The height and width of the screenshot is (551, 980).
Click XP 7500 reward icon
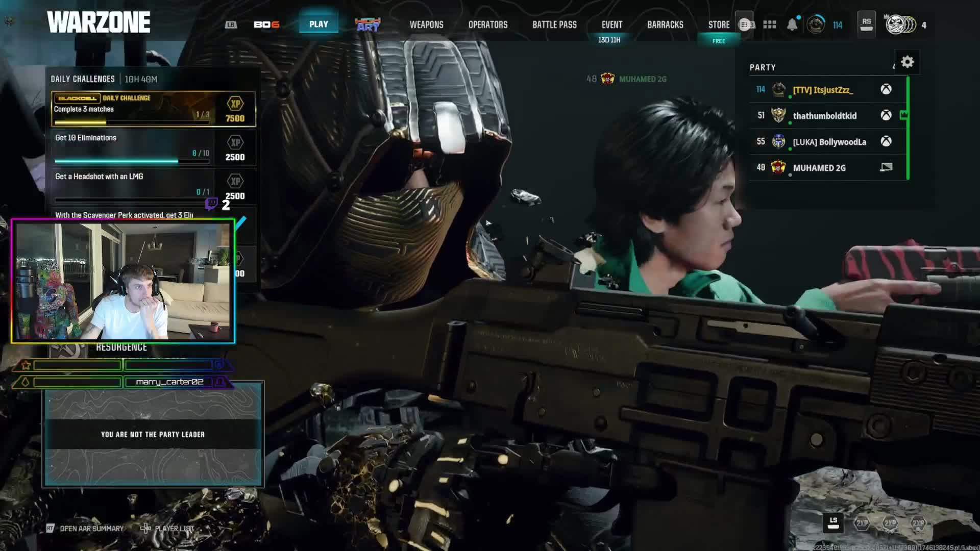pos(235,104)
